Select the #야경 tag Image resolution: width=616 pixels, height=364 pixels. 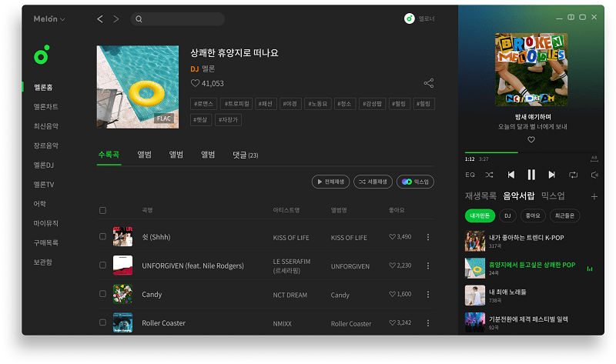coord(290,104)
